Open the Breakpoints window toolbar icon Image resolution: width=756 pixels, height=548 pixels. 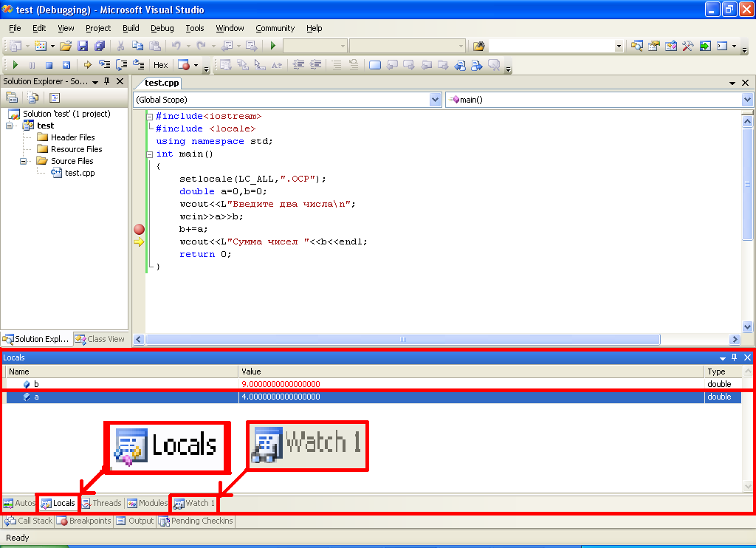(x=184, y=65)
